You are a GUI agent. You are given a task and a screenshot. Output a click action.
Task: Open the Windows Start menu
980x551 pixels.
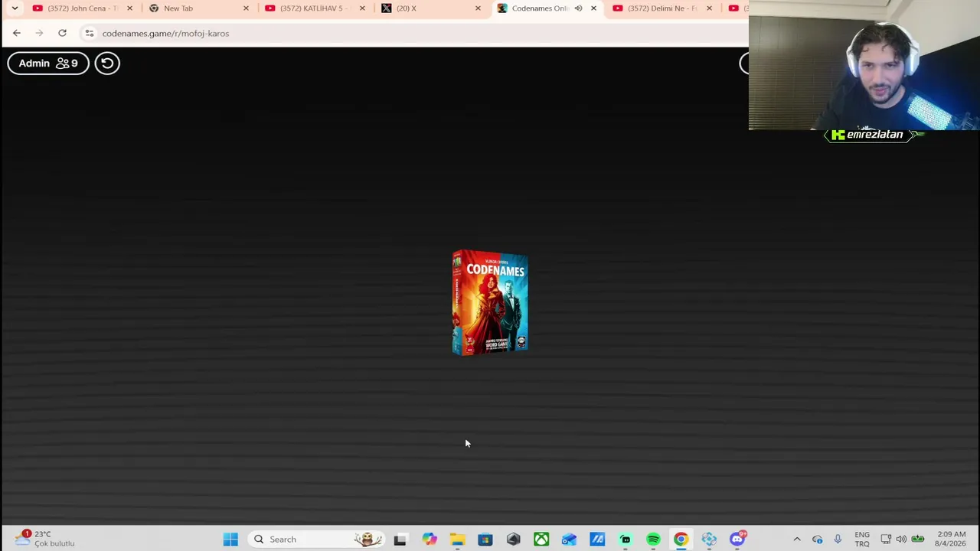pos(230,540)
